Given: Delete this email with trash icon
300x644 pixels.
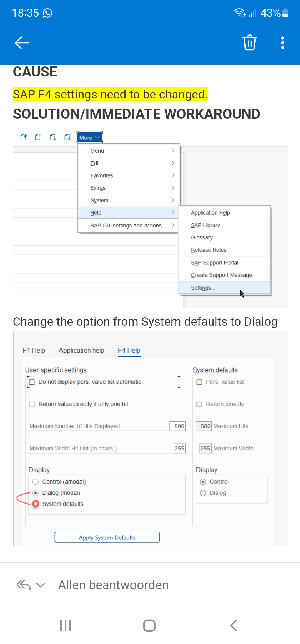Looking at the screenshot, I should 249,43.
